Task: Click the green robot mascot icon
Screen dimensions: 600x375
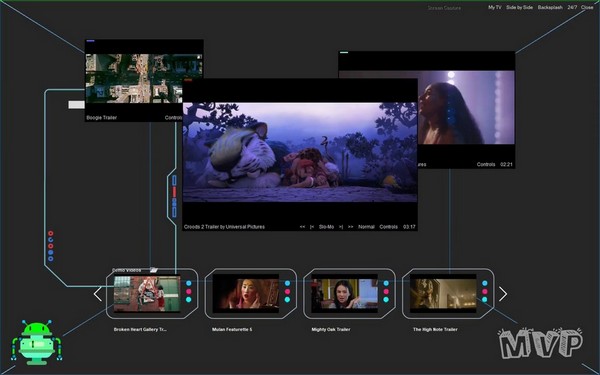Action: [x=37, y=342]
